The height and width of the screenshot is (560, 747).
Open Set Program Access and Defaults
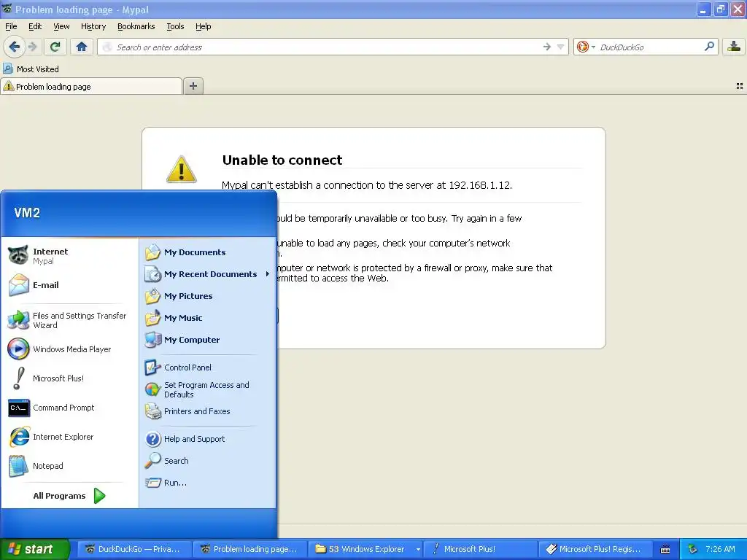[x=208, y=389]
